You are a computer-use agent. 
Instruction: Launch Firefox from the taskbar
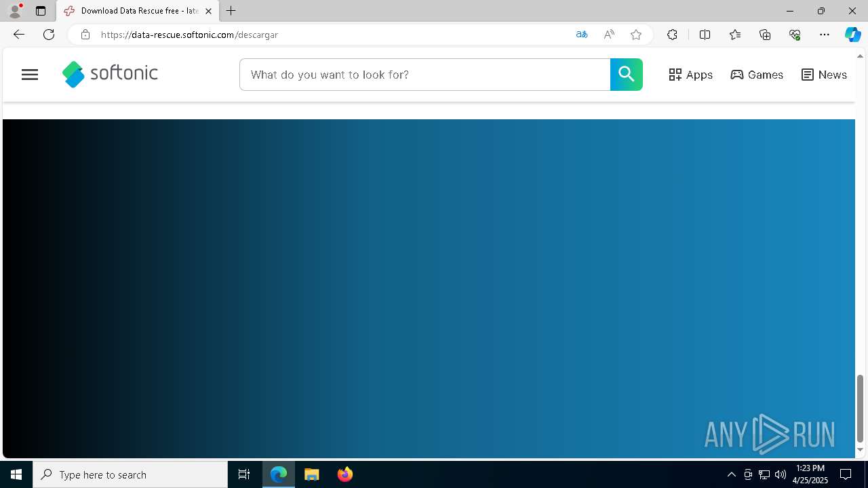coord(345,474)
